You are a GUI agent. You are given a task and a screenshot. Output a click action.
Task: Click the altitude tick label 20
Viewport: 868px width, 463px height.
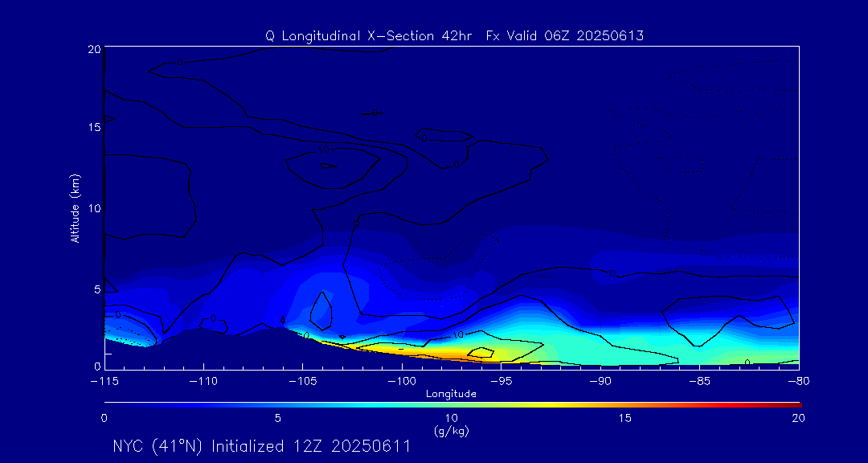coord(95,49)
